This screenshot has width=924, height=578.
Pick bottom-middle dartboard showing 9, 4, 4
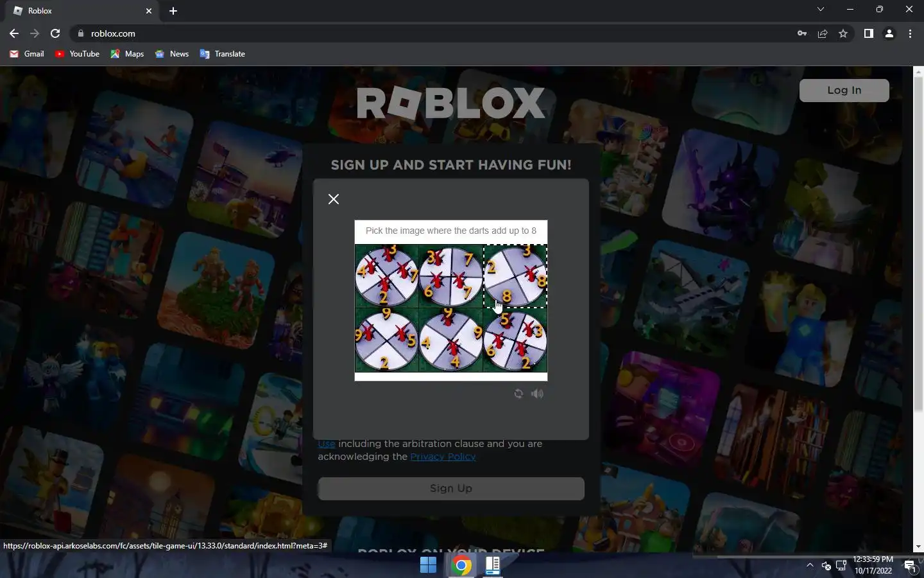451,340
